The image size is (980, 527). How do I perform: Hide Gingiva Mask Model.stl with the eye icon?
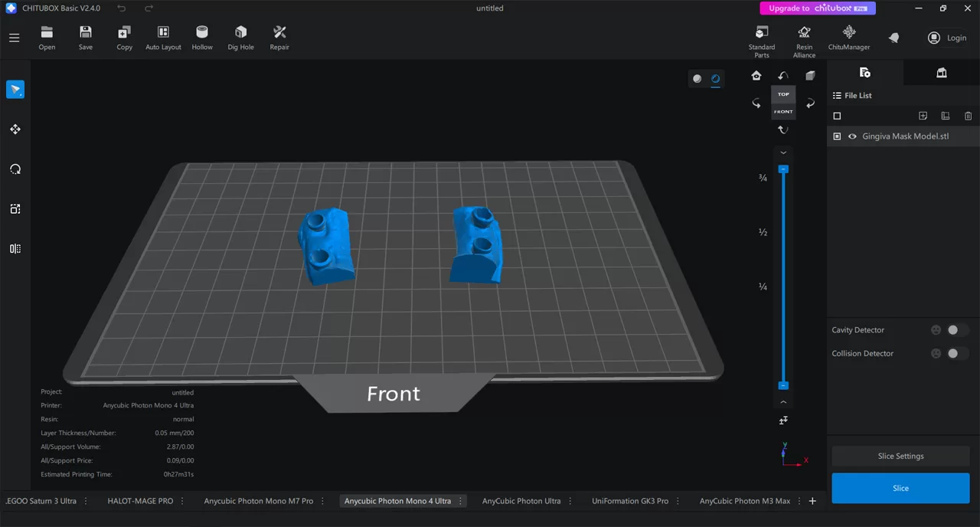click(852, 136)
